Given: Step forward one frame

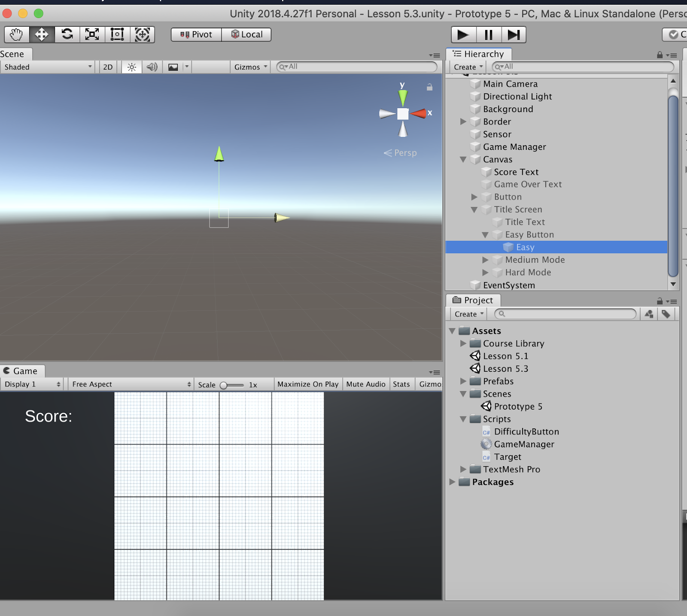Looking at the screenshot, I should (x=514, y=35).
